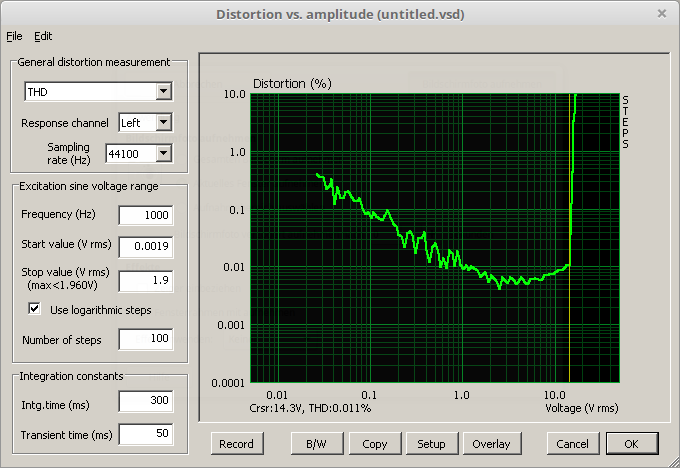
Task: Close the Distortion vs. amplitude window
Action: [660, 14]
